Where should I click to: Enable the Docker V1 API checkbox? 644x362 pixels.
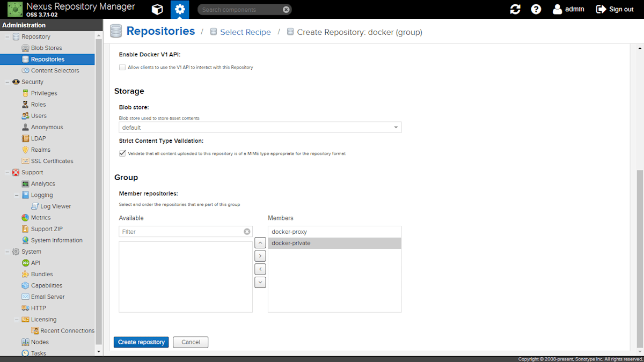(122, 67)
